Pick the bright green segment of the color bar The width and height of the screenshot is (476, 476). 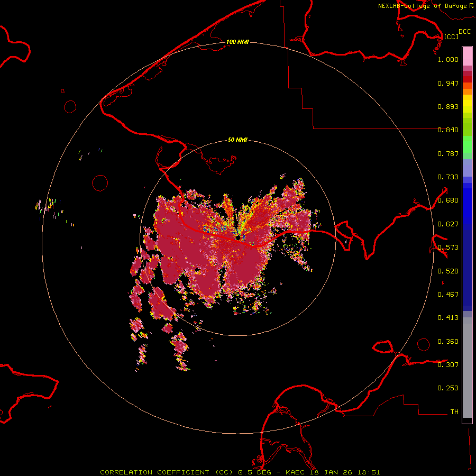click(x=467, y=144)
